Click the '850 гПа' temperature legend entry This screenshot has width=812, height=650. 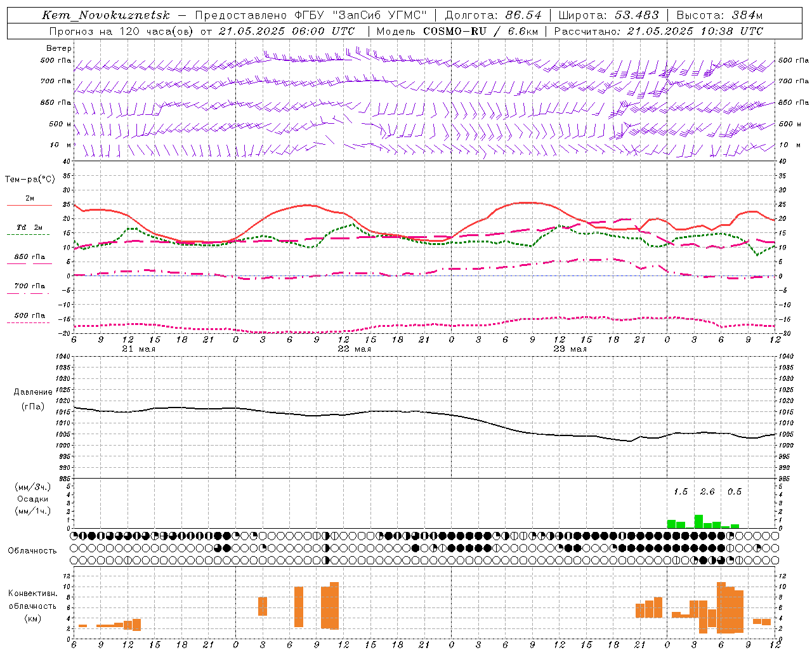(30, 257)
